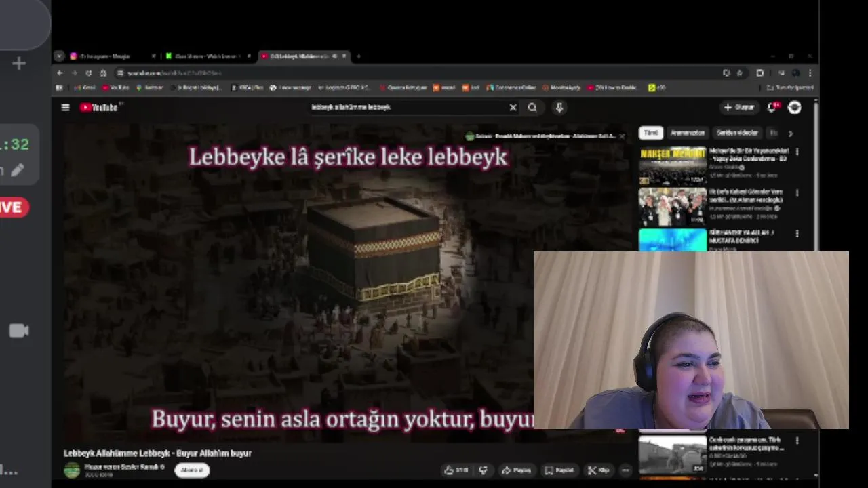Bookmark this page with star icon
Image resolution: width=868 pixels, height=488 pixels.
(x=740, y=73)
